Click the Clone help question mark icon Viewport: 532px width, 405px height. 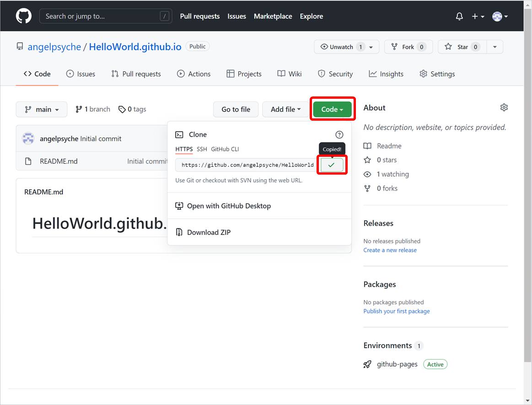339,134
